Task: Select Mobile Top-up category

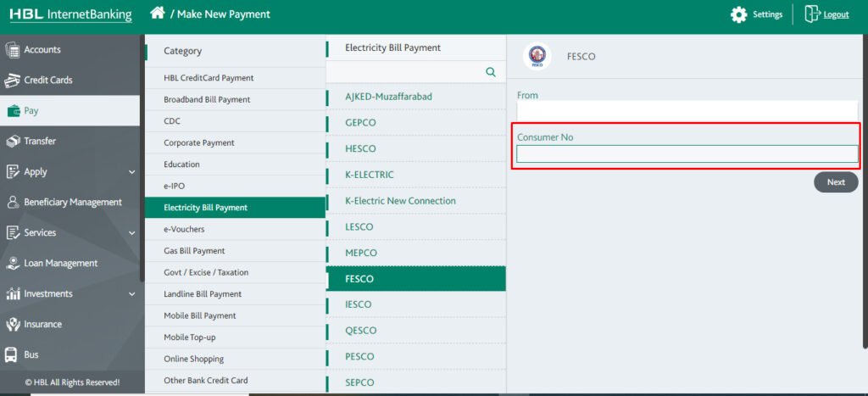Action: [x=236, y=337]
